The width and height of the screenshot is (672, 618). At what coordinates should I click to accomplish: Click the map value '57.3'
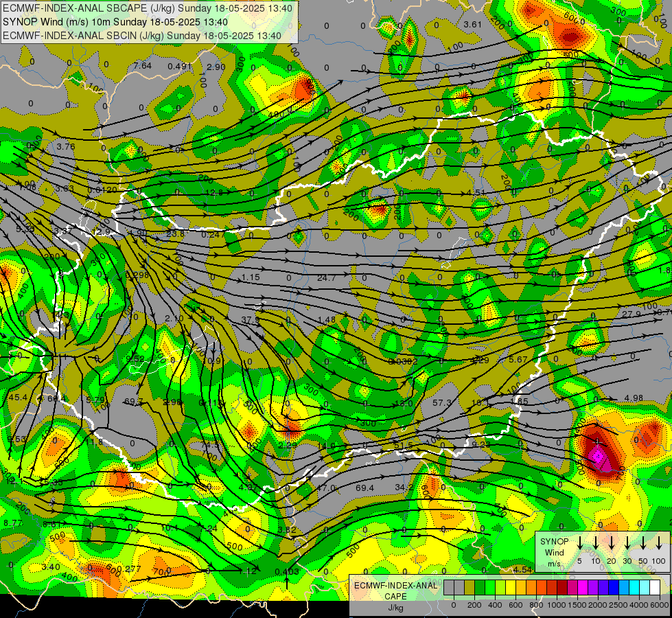tap(442, 402)
